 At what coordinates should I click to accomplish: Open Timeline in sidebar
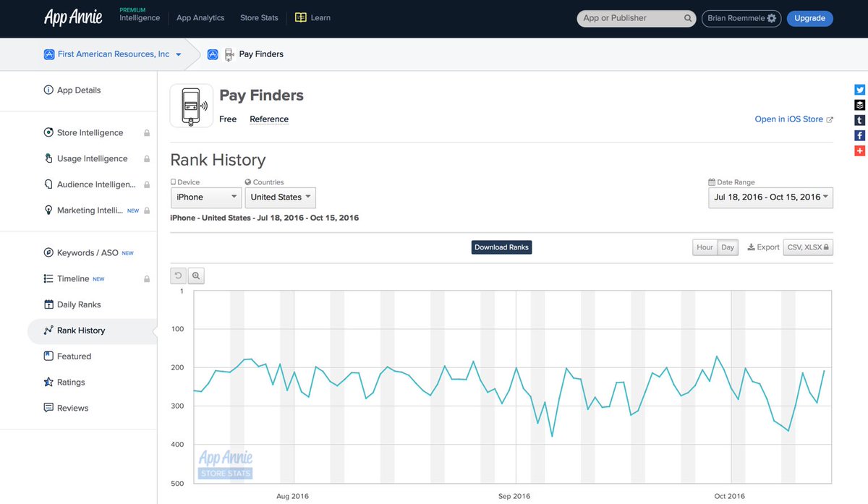click(73, 279)
